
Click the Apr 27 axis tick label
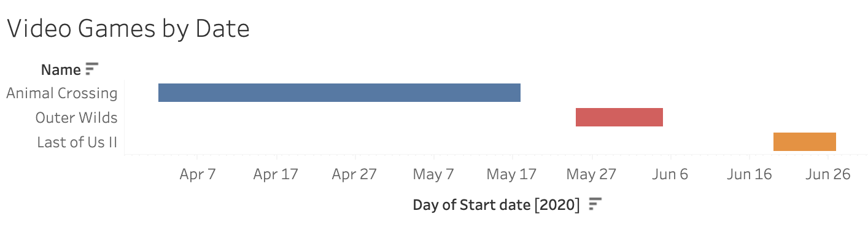coord(354,174)
